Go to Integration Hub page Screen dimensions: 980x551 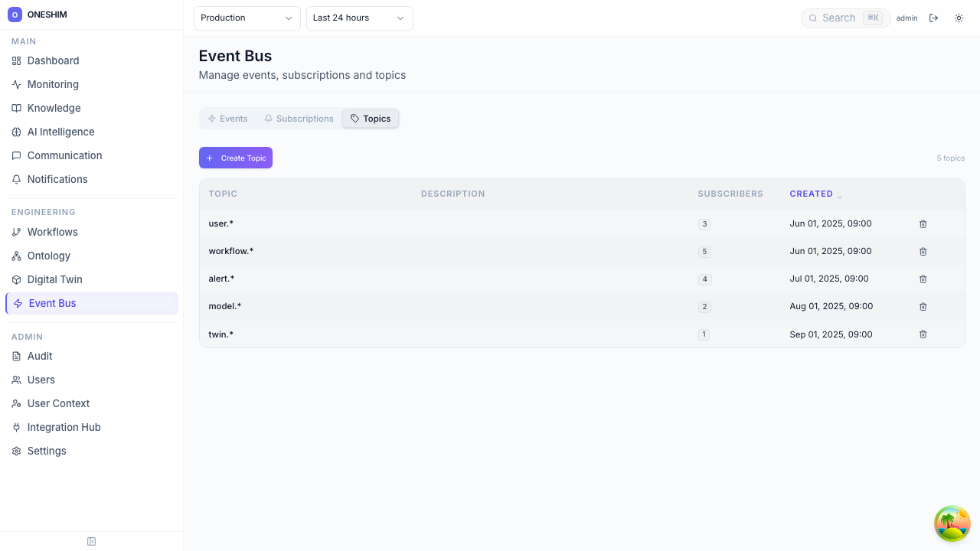click(64, 427)
